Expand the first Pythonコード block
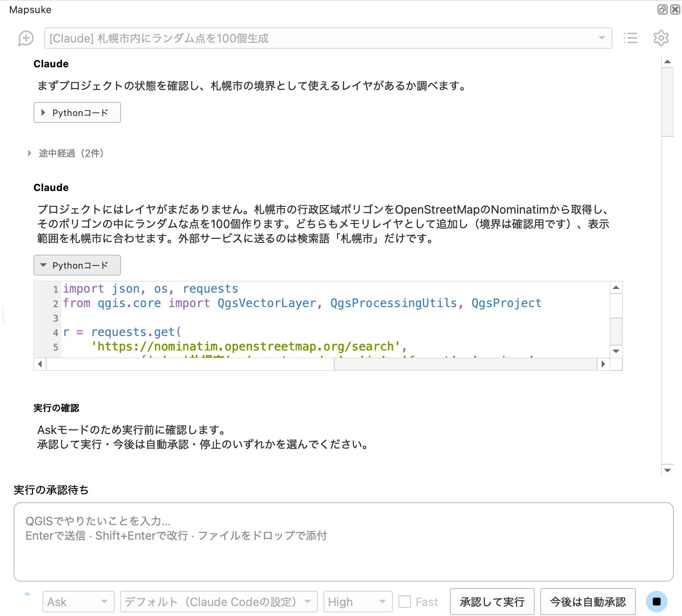The width and height of the screenshot is (682, 616). pyautogui.click(x=77, y=112)
